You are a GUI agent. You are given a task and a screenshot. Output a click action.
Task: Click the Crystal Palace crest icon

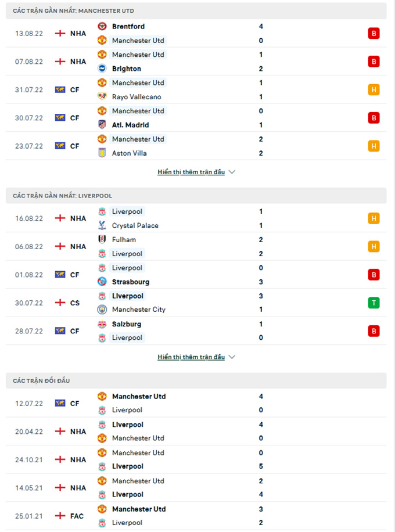tap(102, 225)
